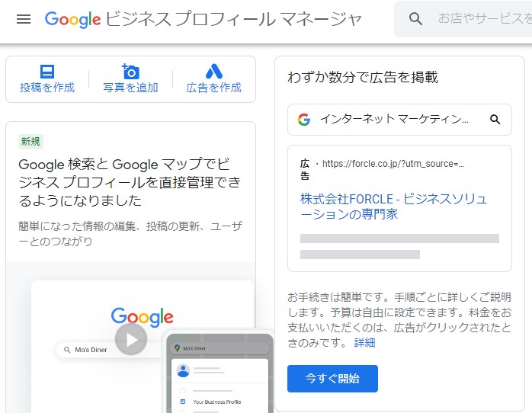Click the 広告を作成 Google Ads icon
This screenshot has height=413, width=532.
point(213,71)
